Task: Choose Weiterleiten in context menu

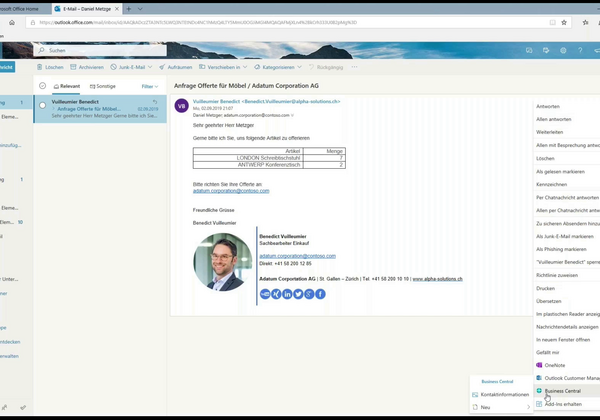Action: (x=549, y=132)
